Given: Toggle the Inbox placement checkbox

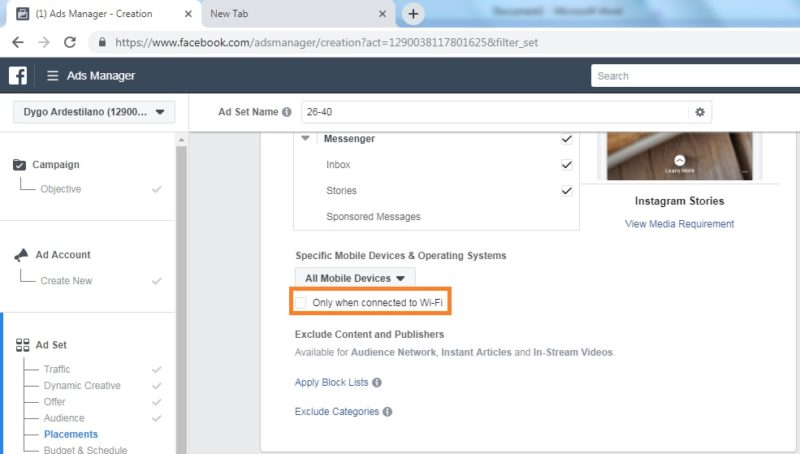Looking at the screenshot, I should (566, 164).
